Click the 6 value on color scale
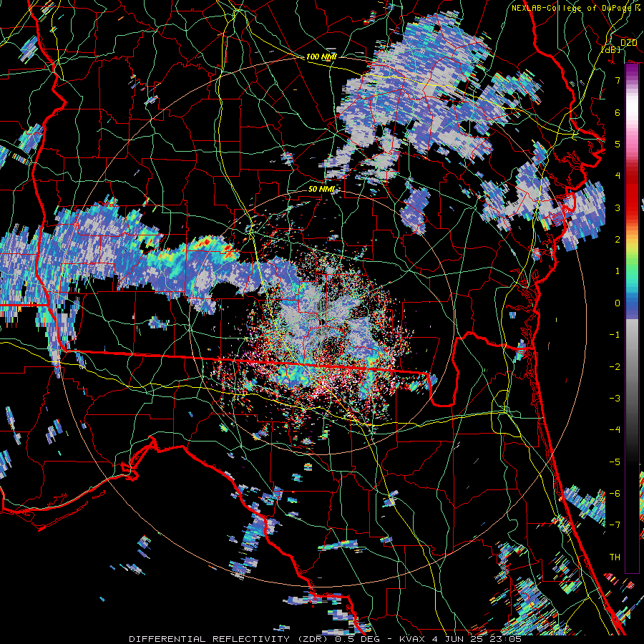Screen dimensions: 644x644 click(618, 112)
